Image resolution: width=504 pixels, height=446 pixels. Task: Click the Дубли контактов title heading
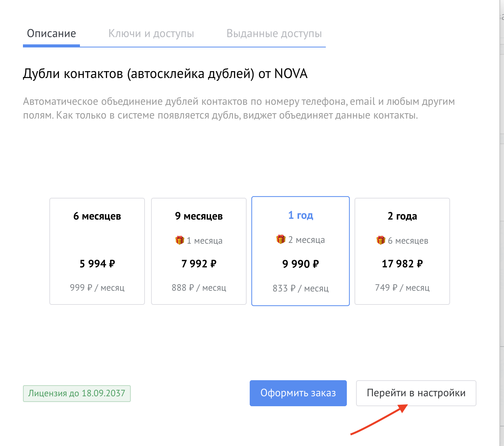tap(165, 73)
